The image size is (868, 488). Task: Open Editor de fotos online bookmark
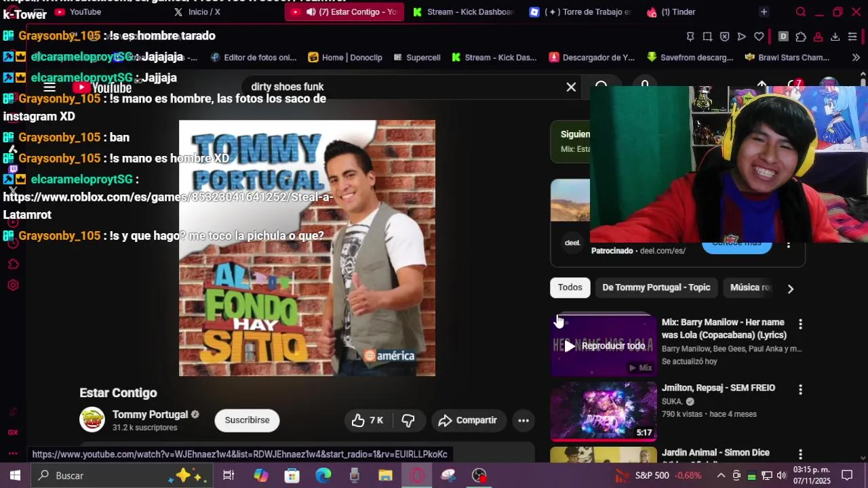(x=254, y=58)
